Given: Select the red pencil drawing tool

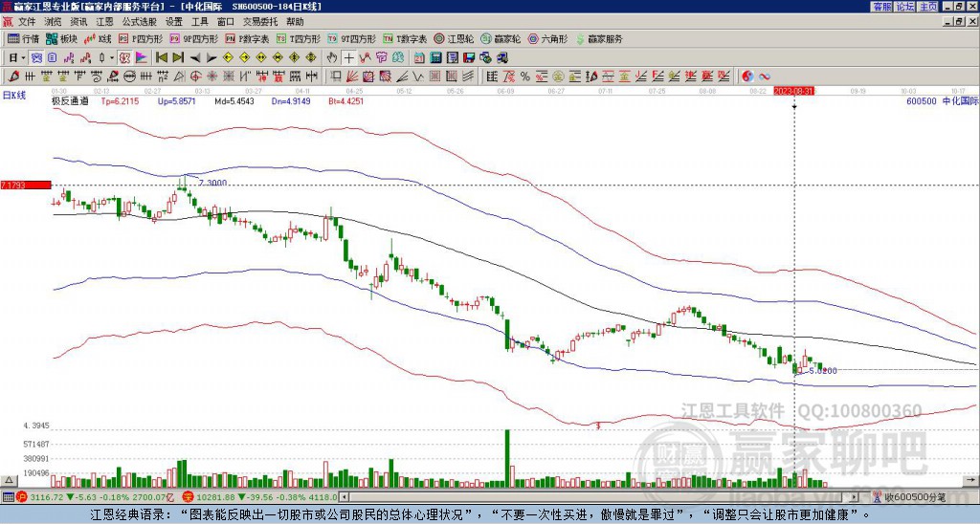Looking at the screenshot, I should click(12, 76).
